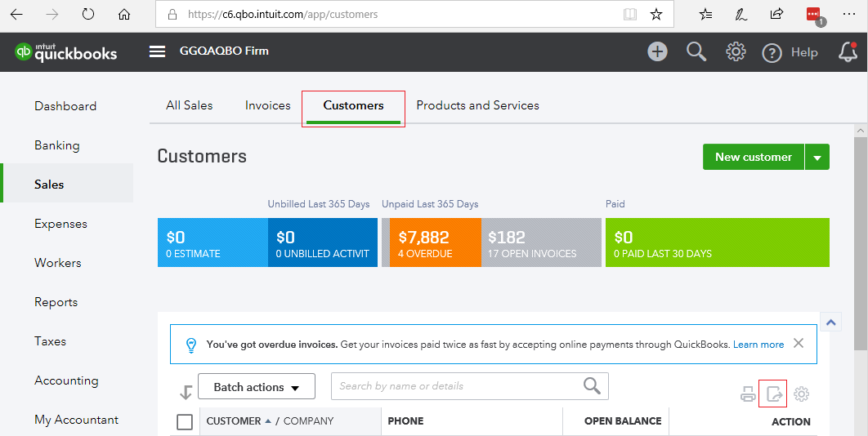Share this page icon
The image size is (868, 436).
(777, 15)
